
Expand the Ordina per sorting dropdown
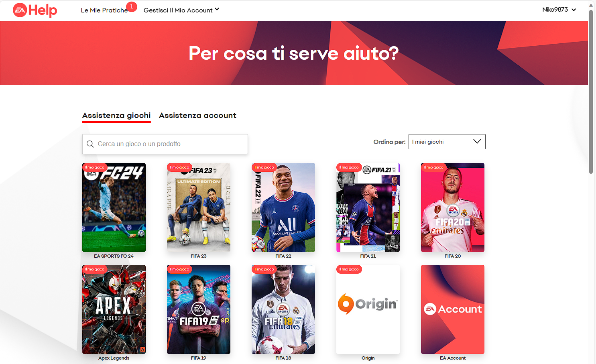click(x=447, y=142)
